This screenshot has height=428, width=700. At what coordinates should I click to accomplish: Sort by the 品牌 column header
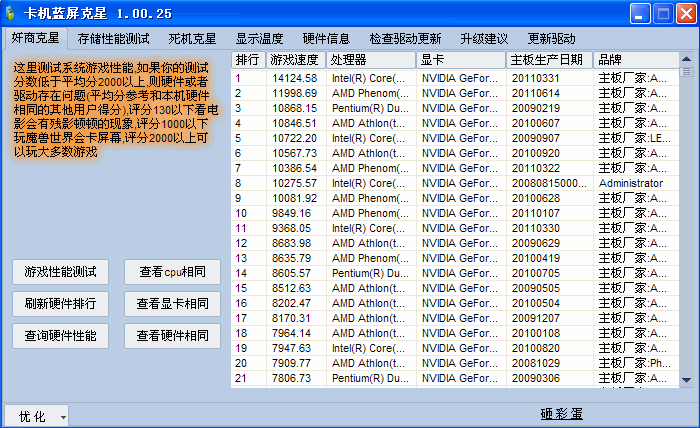click(636, 60)
